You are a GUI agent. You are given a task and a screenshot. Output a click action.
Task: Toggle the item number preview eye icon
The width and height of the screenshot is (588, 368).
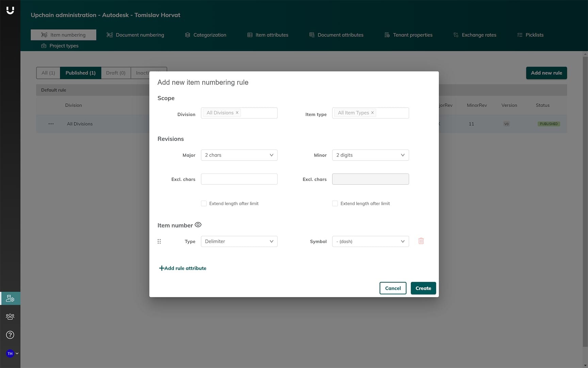click(x=198, y=225)
